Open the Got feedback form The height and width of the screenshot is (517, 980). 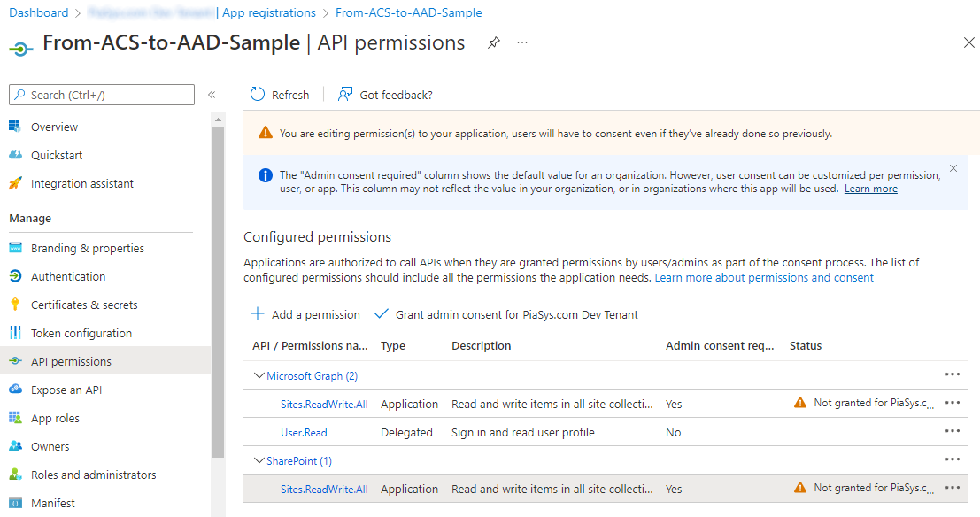tap(384, 94)
